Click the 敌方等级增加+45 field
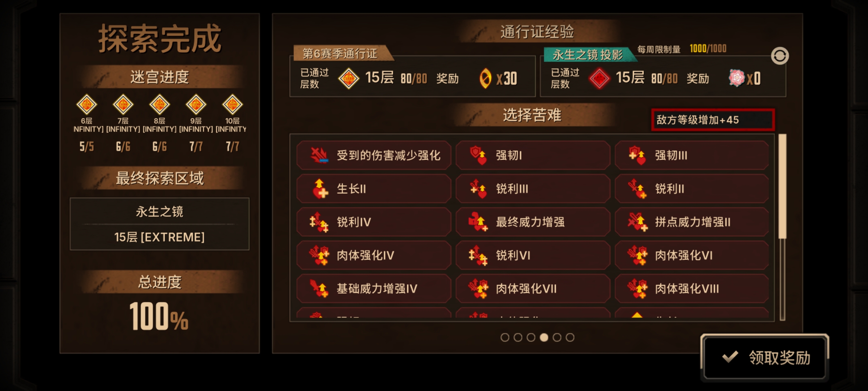Image resolution: width=868 pixels, height=391 pixels. click(713, 120)
